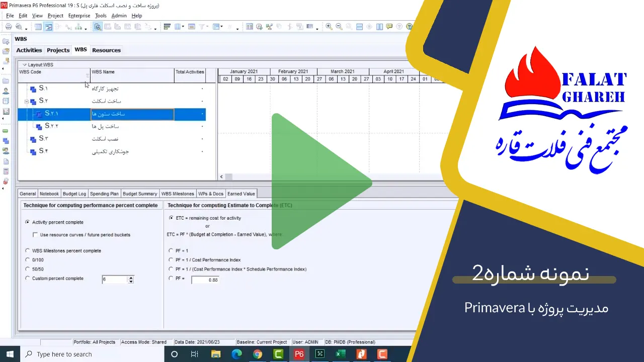Open the Budget Log tab
The width and height of the screenshot is (644, 362).
click(74, 194)
